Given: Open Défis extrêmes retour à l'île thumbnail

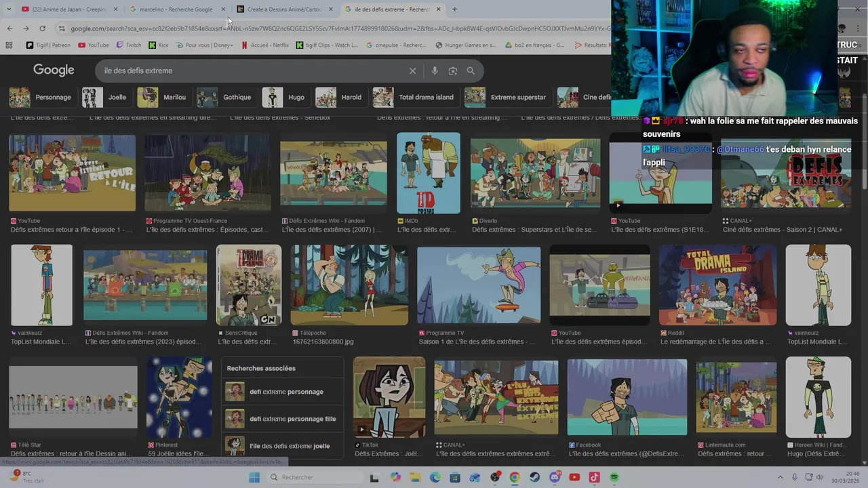Looking at the screenshot, I should pos(72,173).
